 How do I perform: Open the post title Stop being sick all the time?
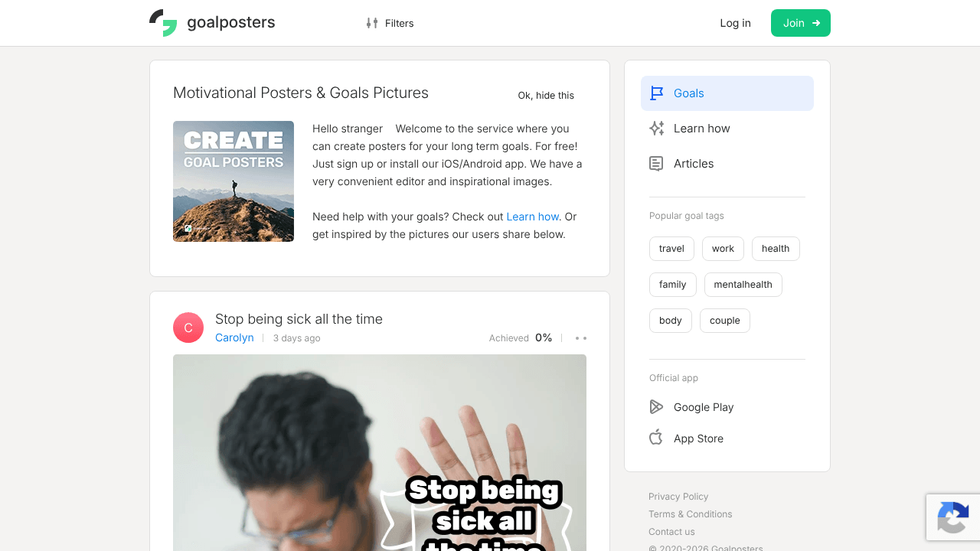(x=299, y=319)
